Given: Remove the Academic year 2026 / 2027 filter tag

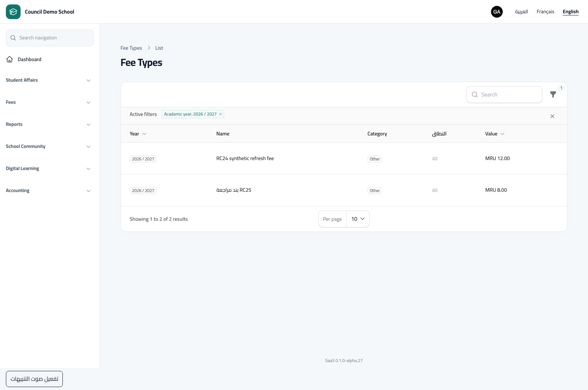Looking at the screenshot, I should pyautogui.click(x=220, y=114).
